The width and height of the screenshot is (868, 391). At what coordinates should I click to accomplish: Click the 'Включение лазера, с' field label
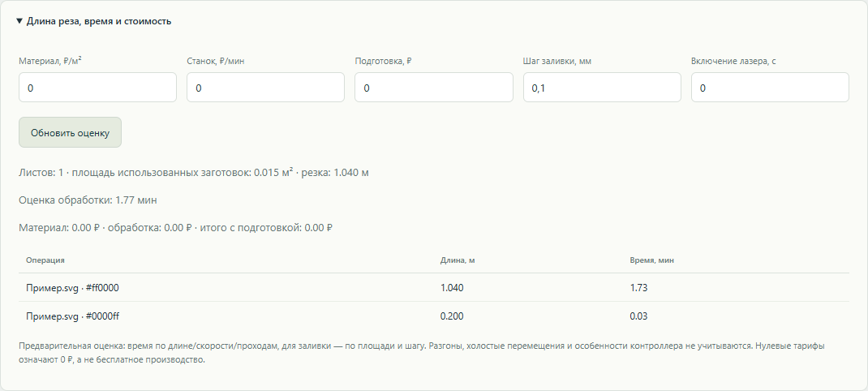click(x=733, y=61)
